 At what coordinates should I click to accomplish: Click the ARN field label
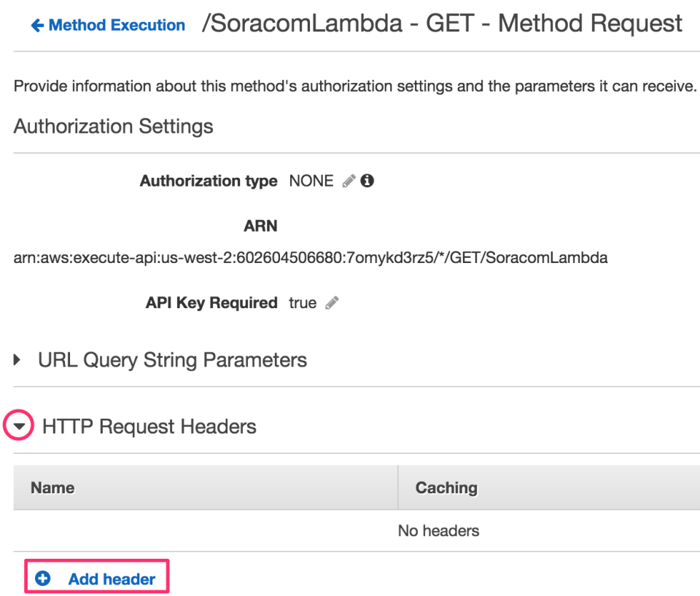point(260,226)
